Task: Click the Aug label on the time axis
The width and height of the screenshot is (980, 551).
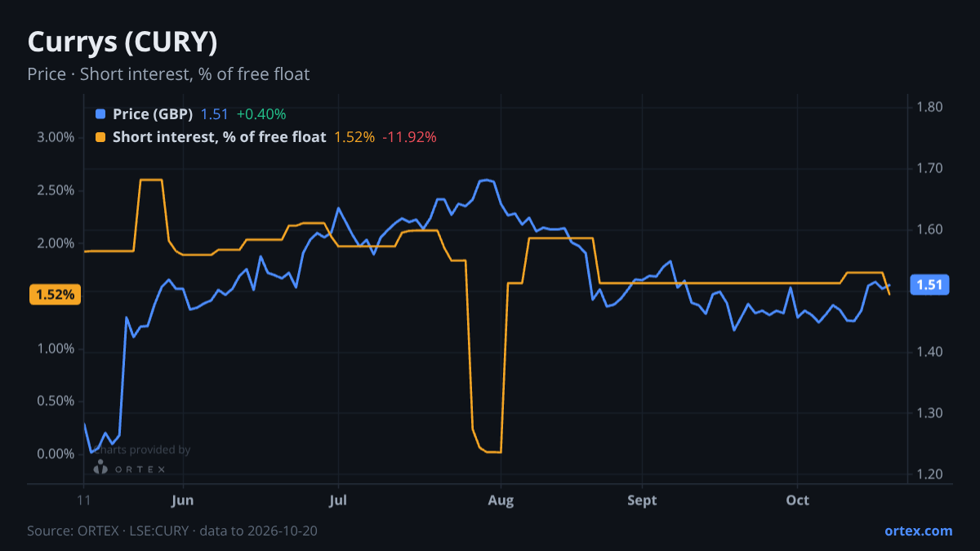Action: (501, 500)
